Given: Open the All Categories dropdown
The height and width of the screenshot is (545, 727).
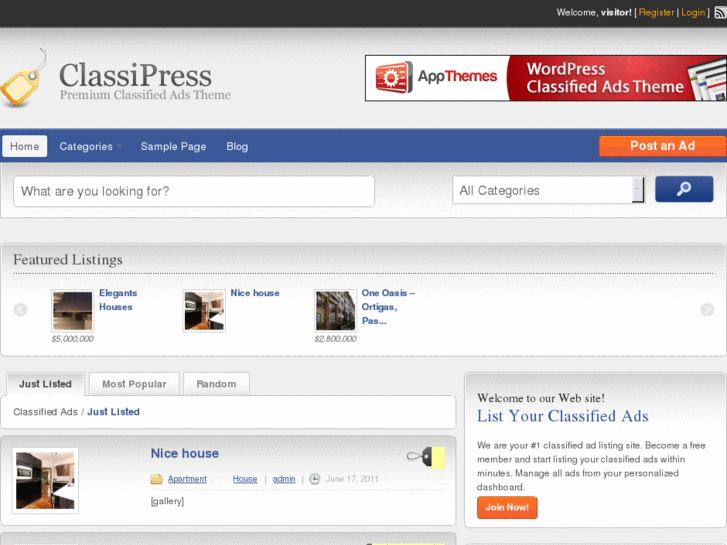Looking at the screenshot, I should point(548,190).
